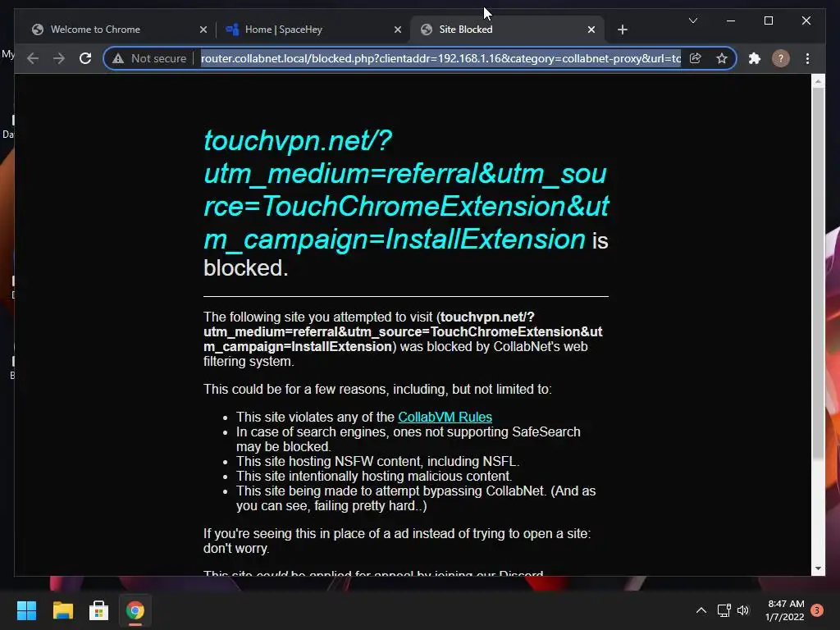840x630 pixels.
Task: Reload the blocked page
Action: coord(85,58)
